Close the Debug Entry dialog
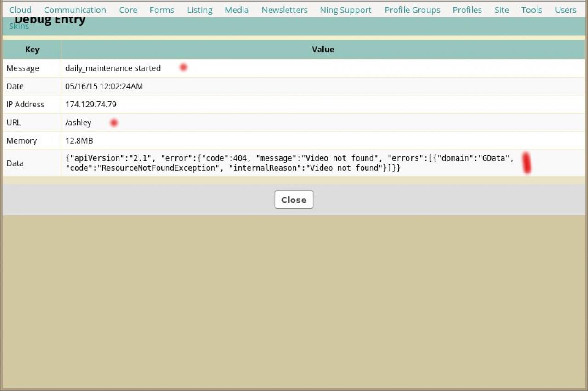 pos(294,200)
